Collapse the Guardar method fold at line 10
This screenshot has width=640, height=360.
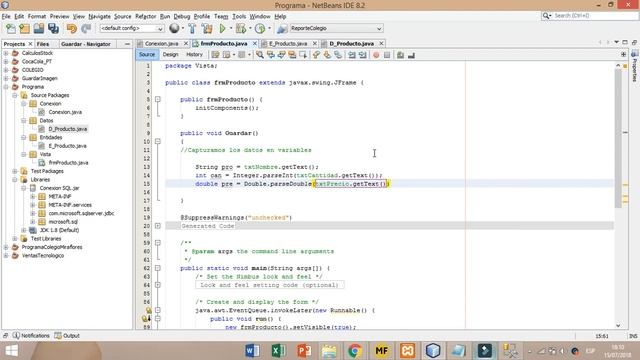tap(158, 141)
